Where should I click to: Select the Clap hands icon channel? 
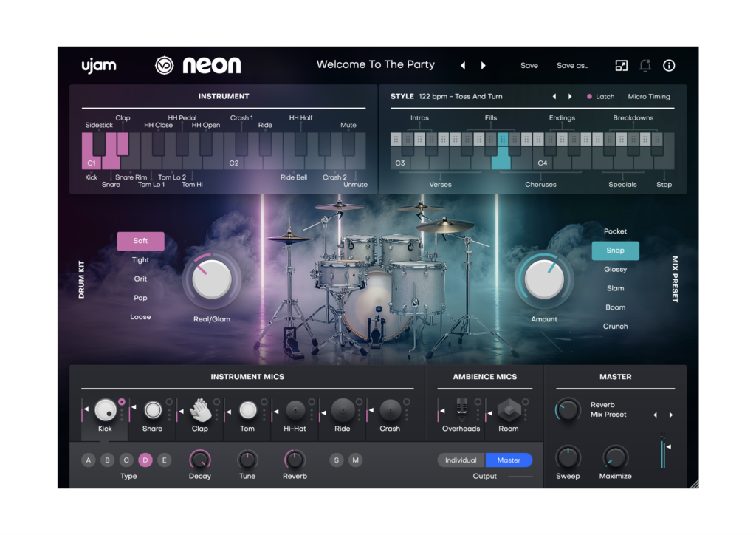[201, 410]
